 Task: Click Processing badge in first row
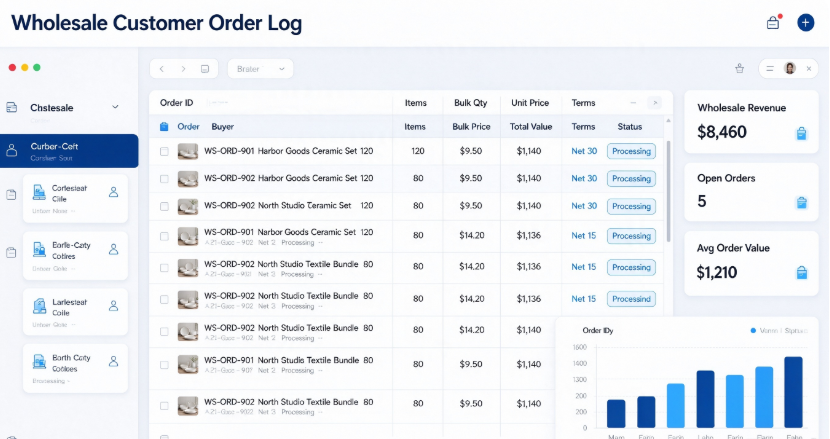pyautogui.click(x=631, y=151)
